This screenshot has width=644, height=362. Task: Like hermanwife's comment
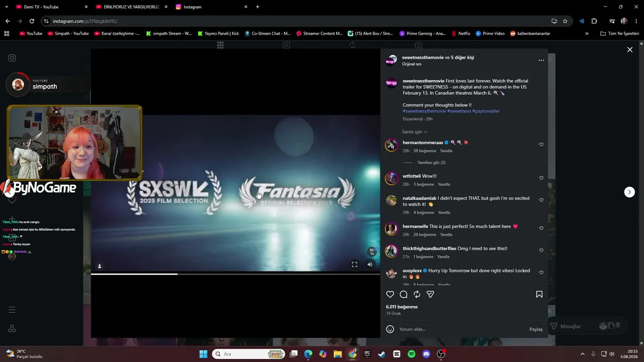[x=541, y=228]
